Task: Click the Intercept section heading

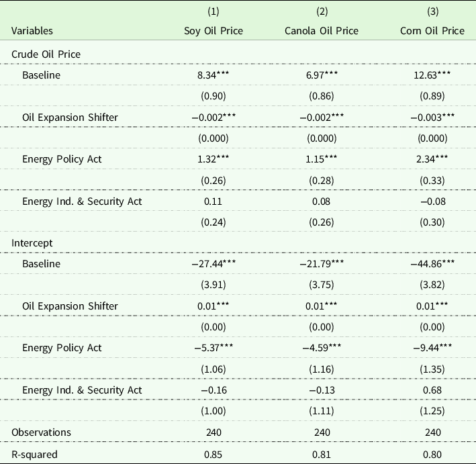Action: coord(30,242)
